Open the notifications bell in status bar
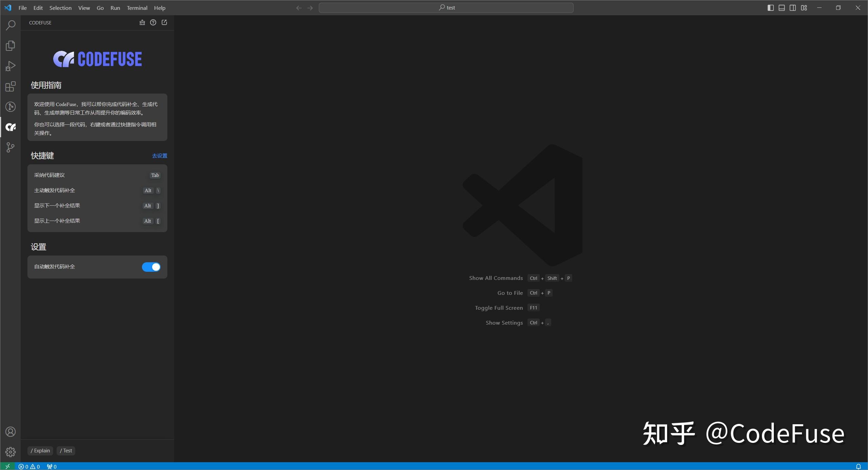Image resolution: width=868 pixels, height=470 pixels. [x=859, y=466]
